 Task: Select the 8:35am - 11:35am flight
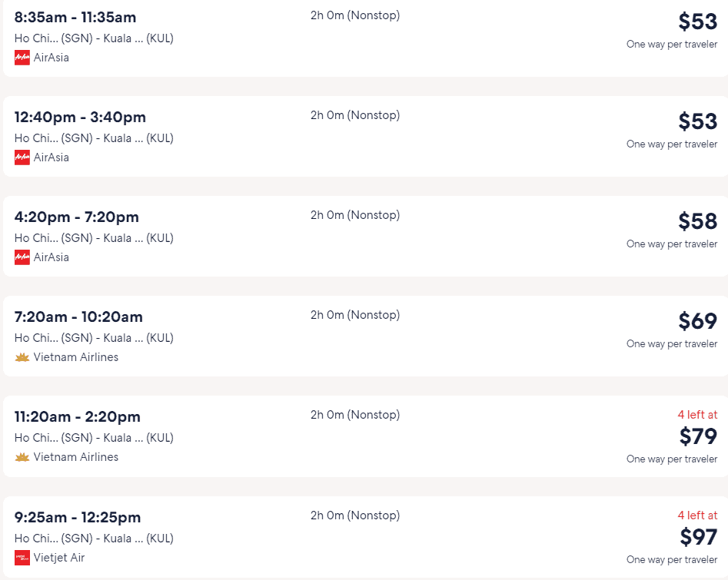point(365,38)
